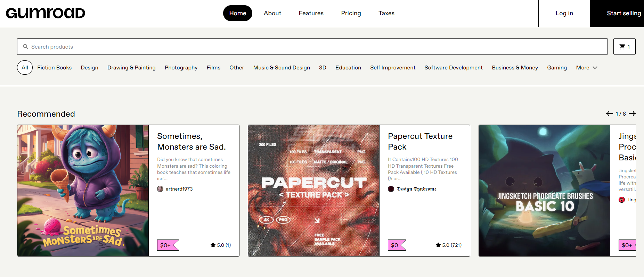Select the 3D category
644x277 pixels.
(323, 68)
